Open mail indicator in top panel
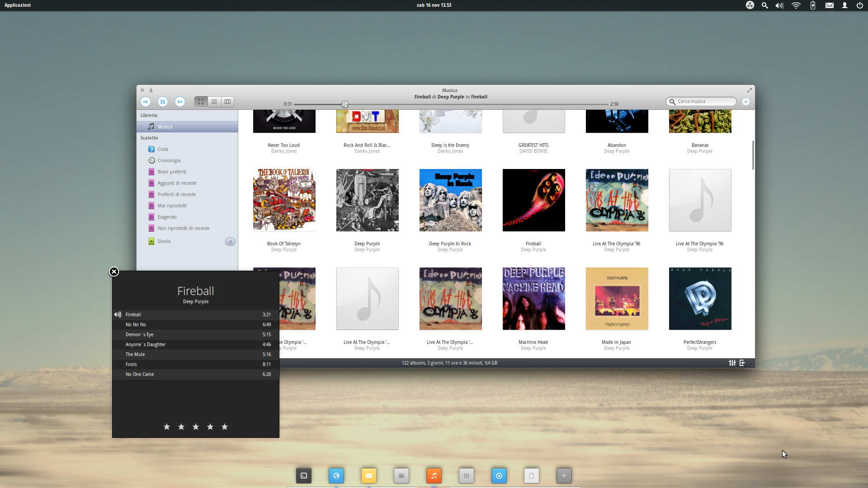Viewport: 868px width, 488px height. pyautogui.click(x=829, y=5)
